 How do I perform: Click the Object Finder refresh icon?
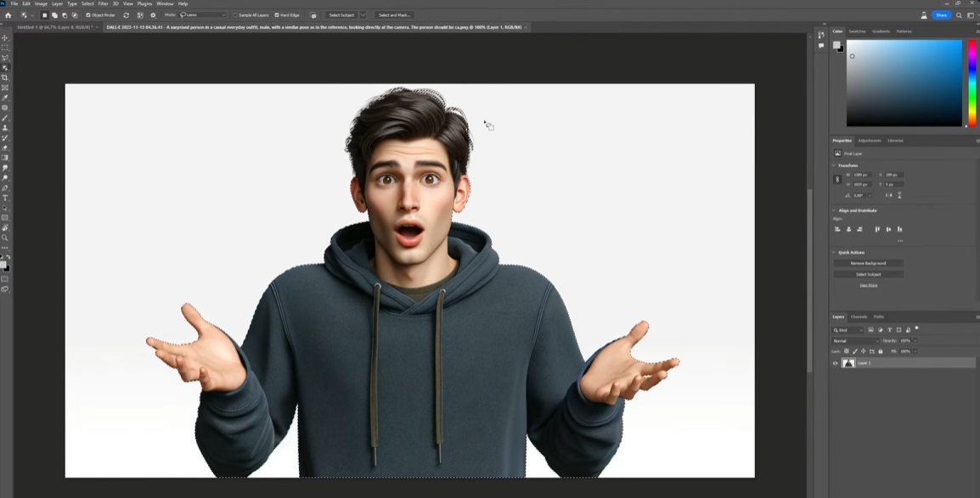(127, 15)
